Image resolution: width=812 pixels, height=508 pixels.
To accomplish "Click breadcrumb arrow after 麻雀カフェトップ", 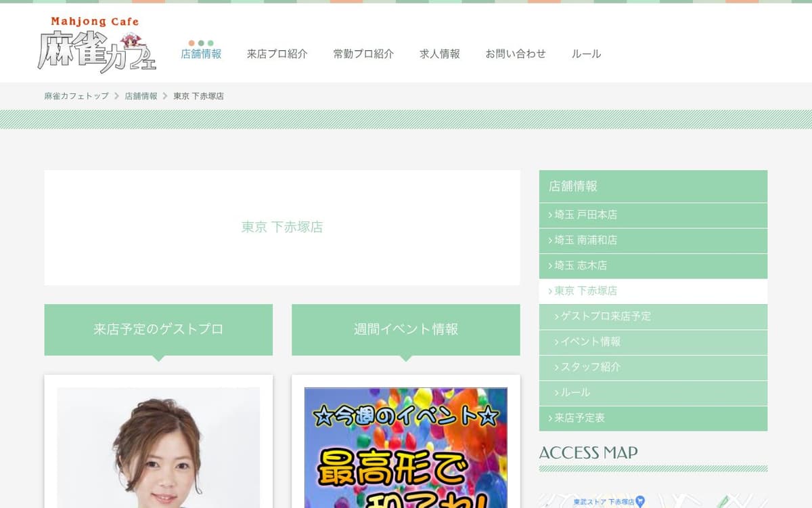I will (x=116, y=96).
